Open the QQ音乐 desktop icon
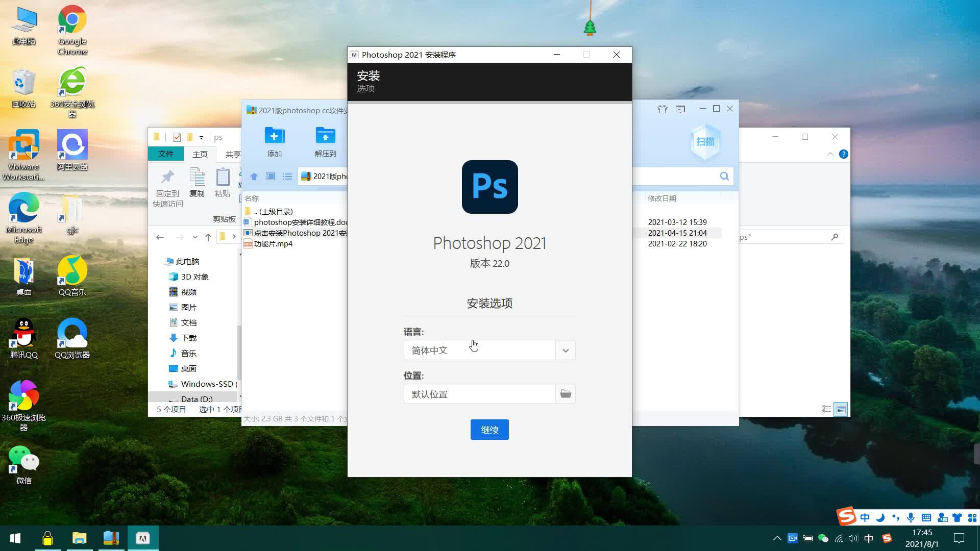 (x=72, y=275)
